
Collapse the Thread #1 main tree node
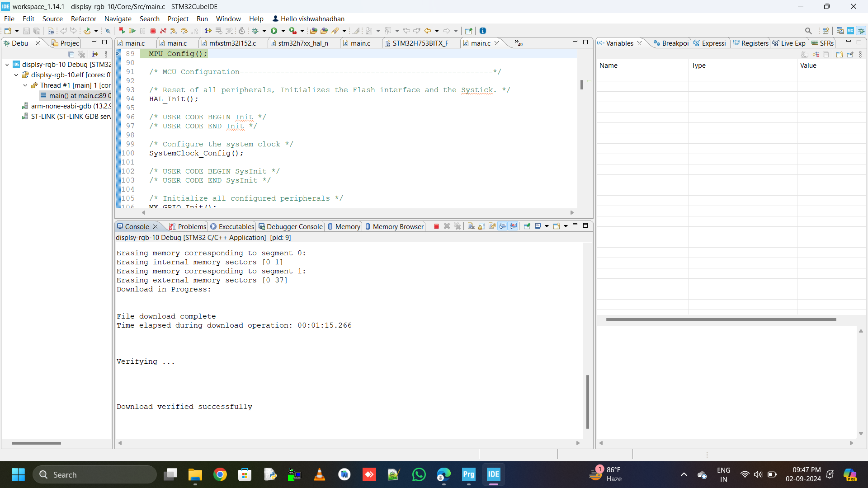click(x=25, y=85)
